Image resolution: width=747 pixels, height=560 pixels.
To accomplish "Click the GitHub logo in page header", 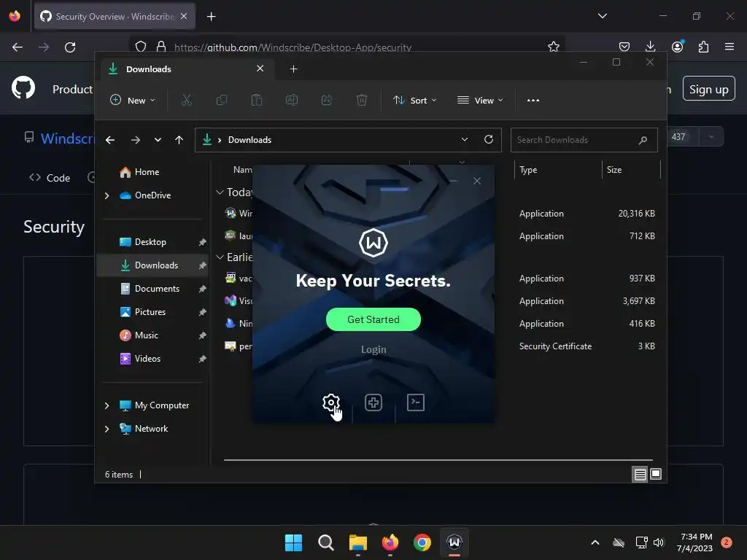I will click(23, 87).
